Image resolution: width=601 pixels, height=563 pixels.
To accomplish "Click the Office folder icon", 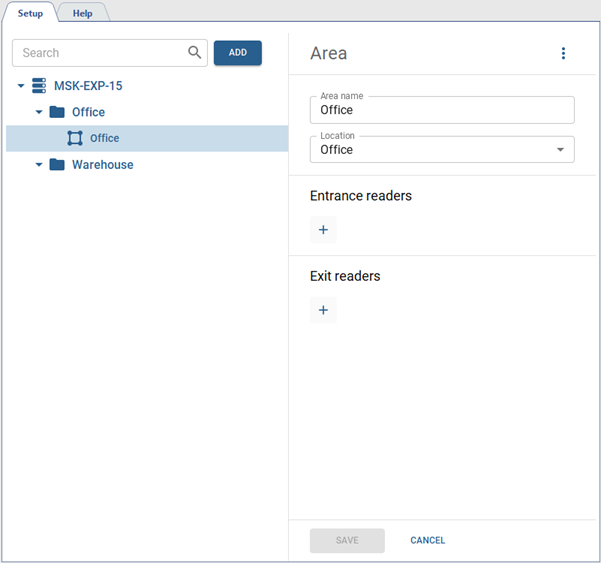I will tap(57, 112).
